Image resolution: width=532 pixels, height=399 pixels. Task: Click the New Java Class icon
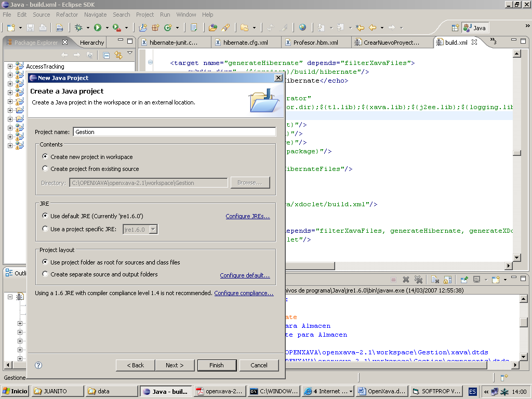click(168, 28)
